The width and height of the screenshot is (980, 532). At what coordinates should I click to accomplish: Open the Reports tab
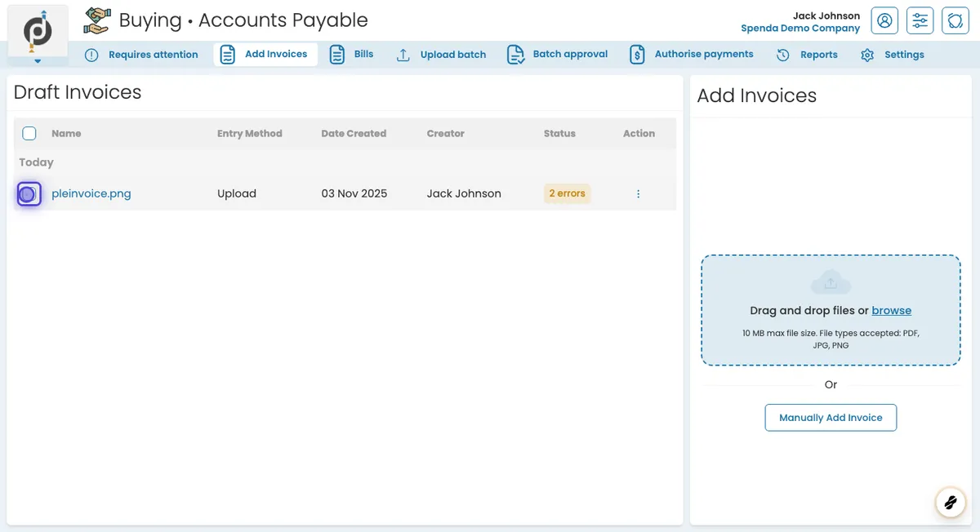point(807,55)
